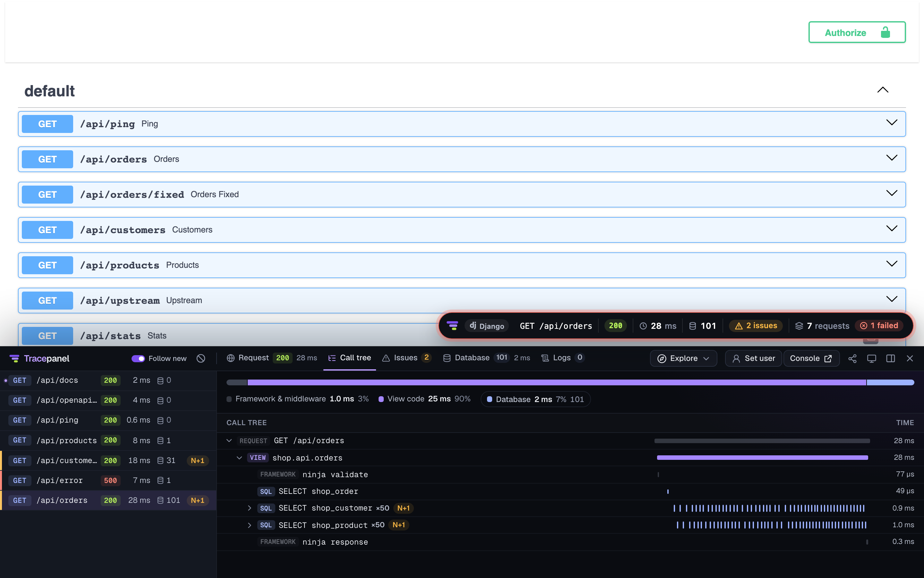Screen dimensions: 924x578
Task: Switch to the Call tree tab
Action: [x=349, y=358]
